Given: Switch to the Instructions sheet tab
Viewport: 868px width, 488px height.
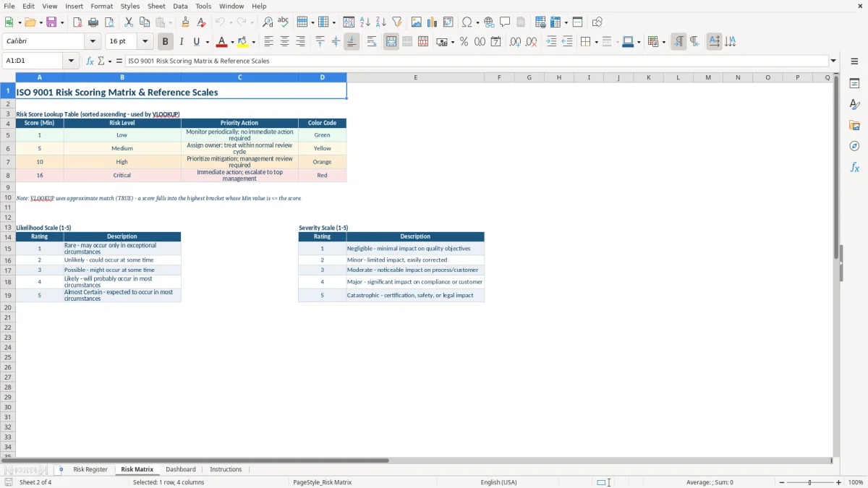Looking at the screenshot, I should [x=226, y=469].
